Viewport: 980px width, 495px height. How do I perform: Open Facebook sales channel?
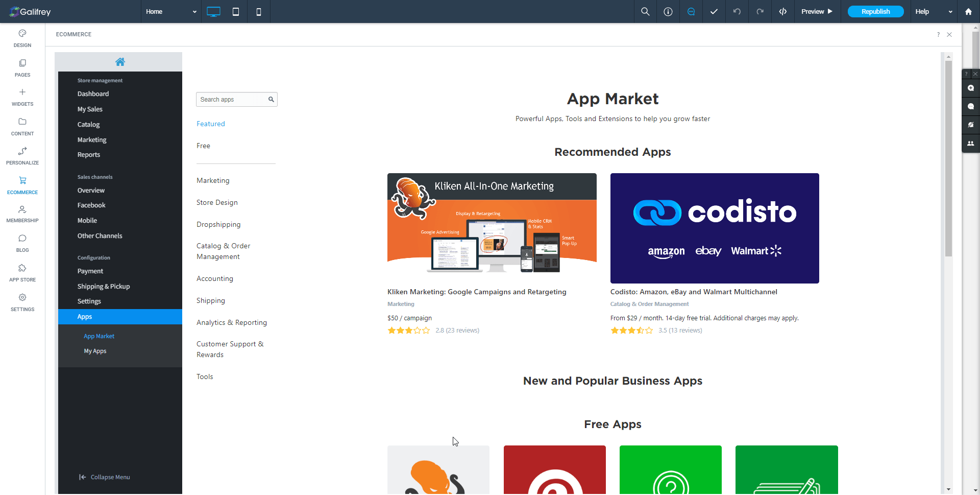91,205
